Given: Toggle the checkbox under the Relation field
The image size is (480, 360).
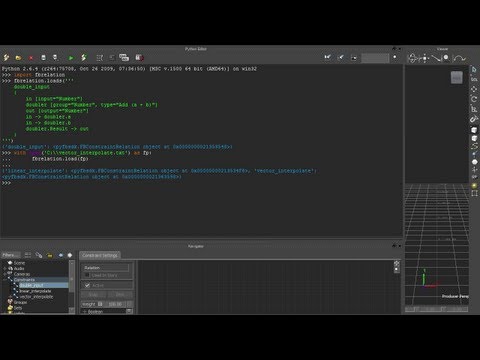Looking at the screenshot, I should pyautogui.click(x=87, y=275).
